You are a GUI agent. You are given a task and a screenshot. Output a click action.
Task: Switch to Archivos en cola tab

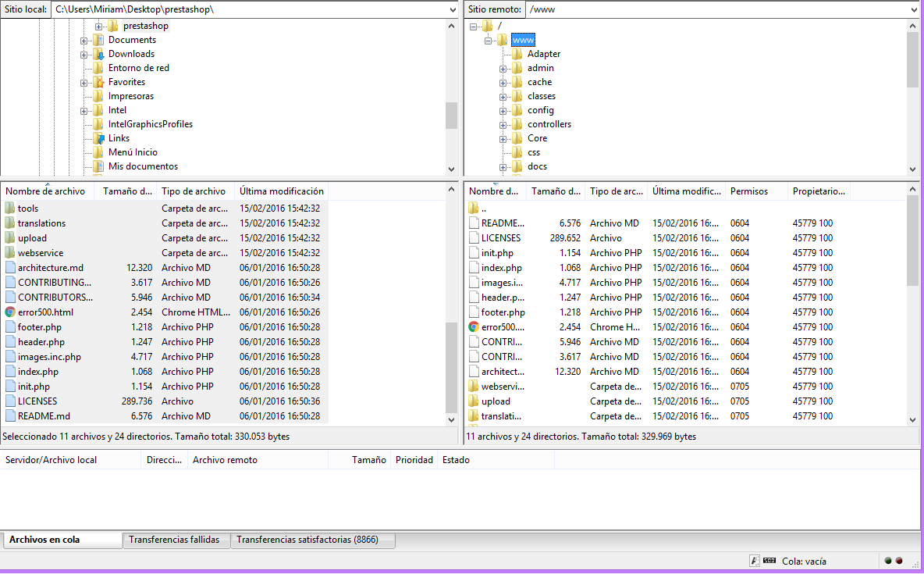(62, 540)
